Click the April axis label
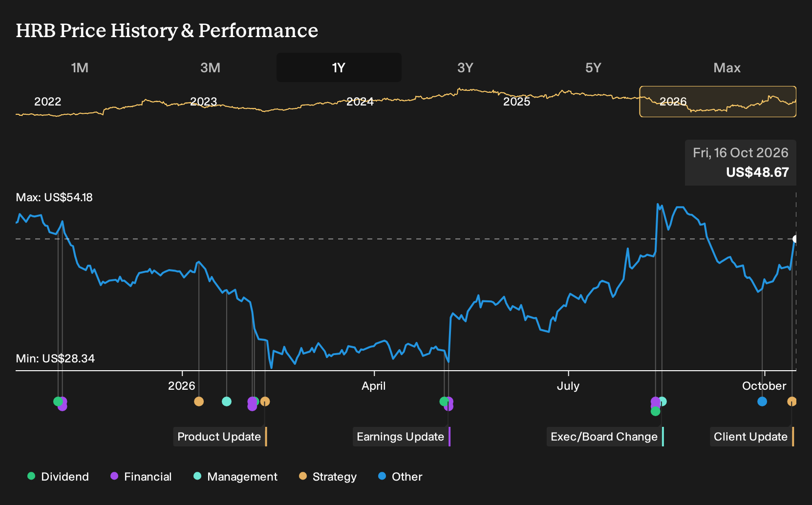Viewport: 812px width, 505px height. (374, 386)
